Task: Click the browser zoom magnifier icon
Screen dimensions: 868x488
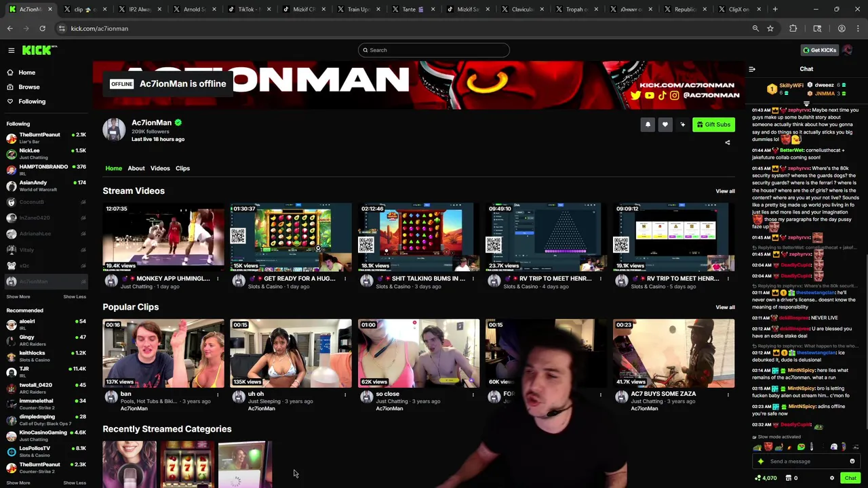Action: tap(755, 28)
